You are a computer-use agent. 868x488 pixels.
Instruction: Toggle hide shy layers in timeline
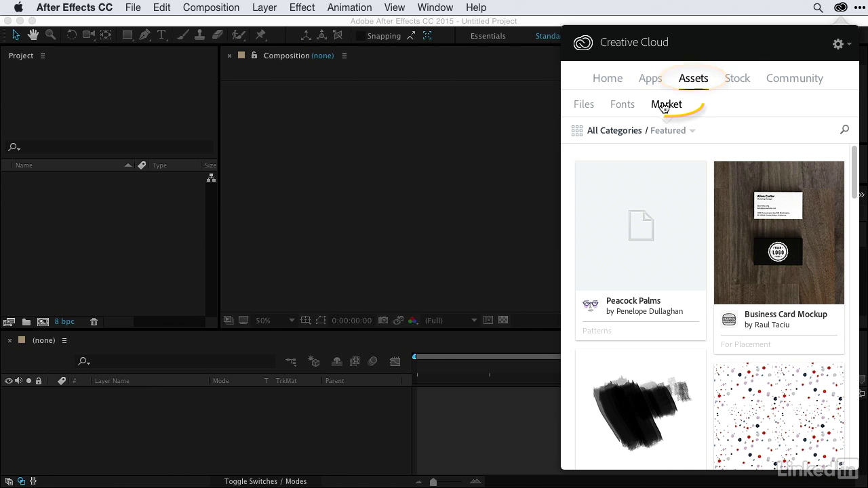pos(336,362)
